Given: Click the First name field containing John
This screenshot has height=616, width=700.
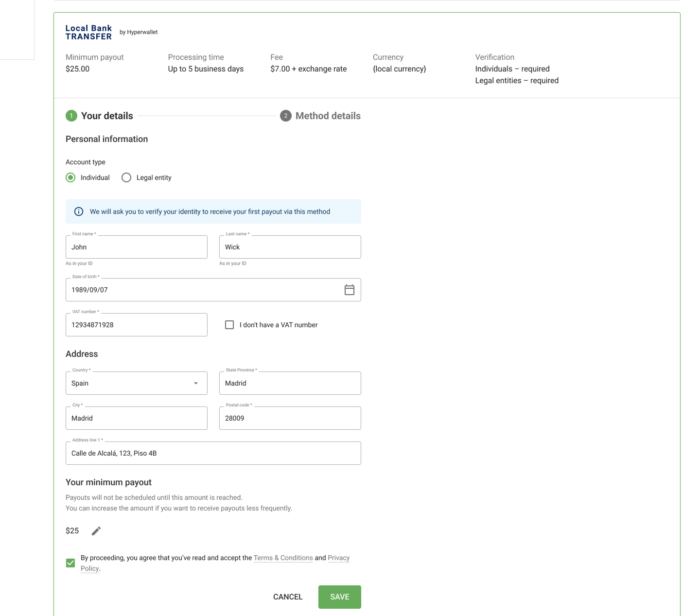Looking at the screenshot, I should click(136, 247).
